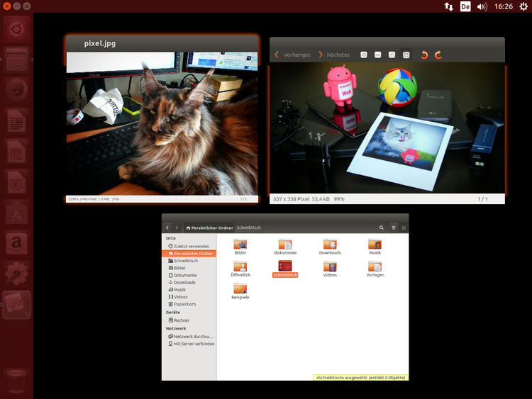Screen dimensions: 532x399
Task: Open the sound volume indicator menu
Action: [x=482, y=6]
